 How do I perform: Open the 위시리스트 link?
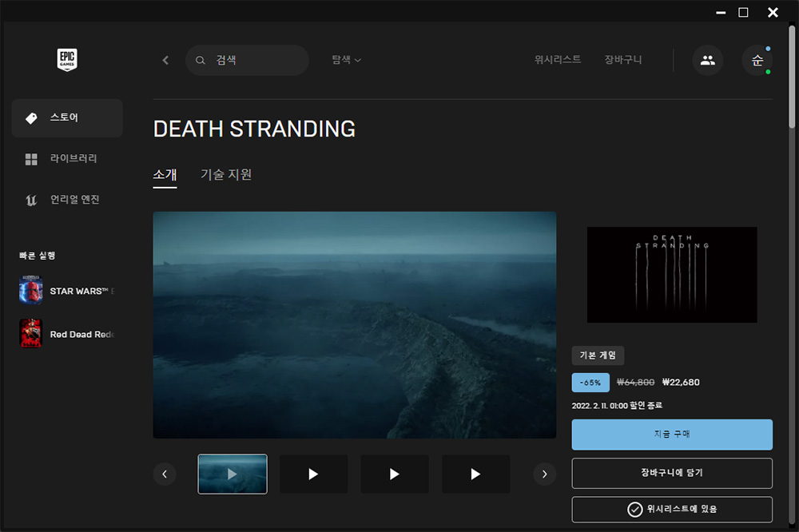pos(558,60)
